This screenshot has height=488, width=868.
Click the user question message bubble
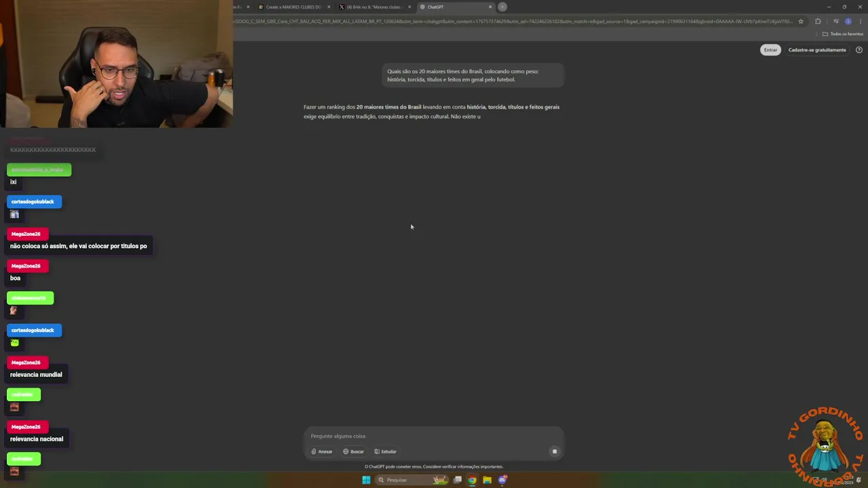coord(473,75)
